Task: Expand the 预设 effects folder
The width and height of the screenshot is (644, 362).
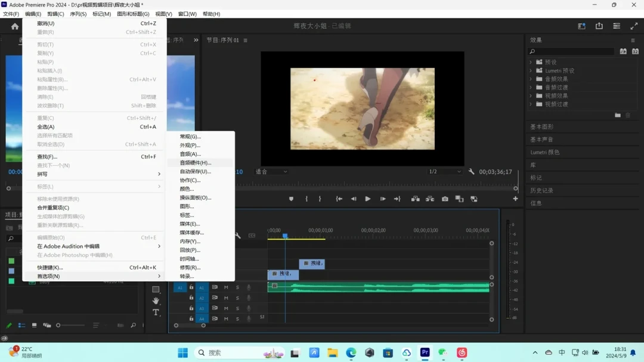Action: click(531, 62)
